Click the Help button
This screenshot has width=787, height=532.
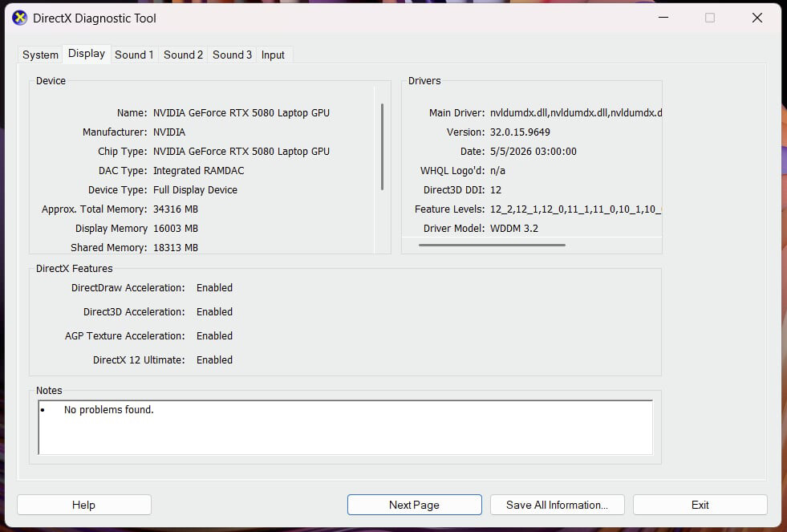click(x=83, y=505)
